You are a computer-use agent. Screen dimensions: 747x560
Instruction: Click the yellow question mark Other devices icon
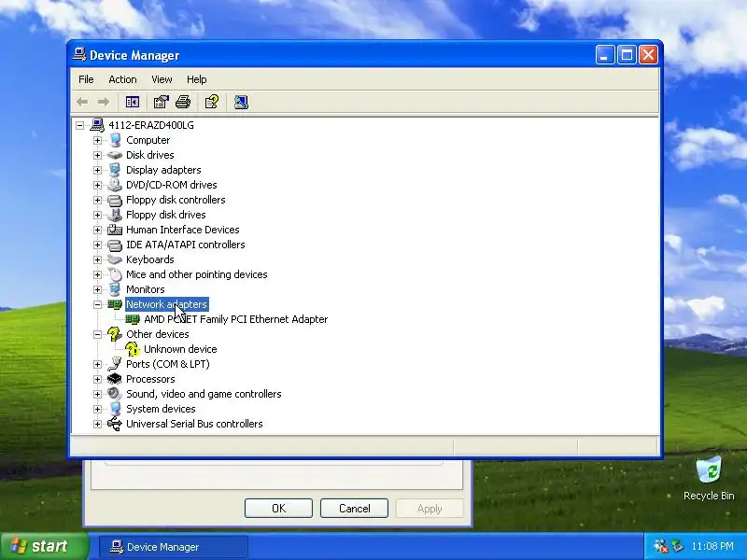click(114, 334)
